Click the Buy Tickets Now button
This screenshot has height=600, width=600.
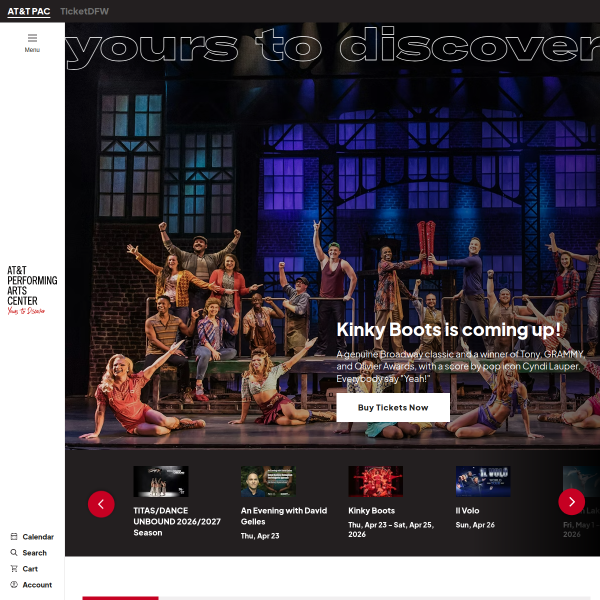tap(393, 408)
